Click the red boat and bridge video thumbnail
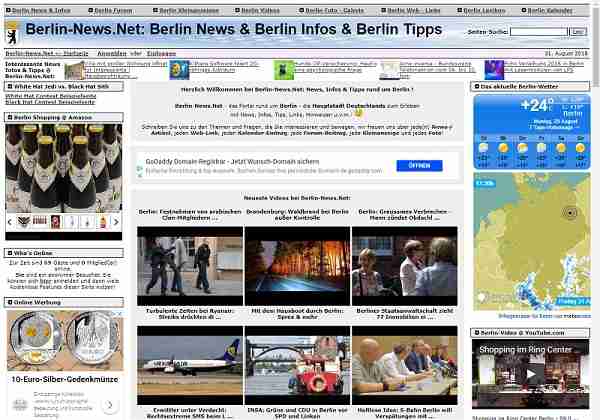 point(297,365)
